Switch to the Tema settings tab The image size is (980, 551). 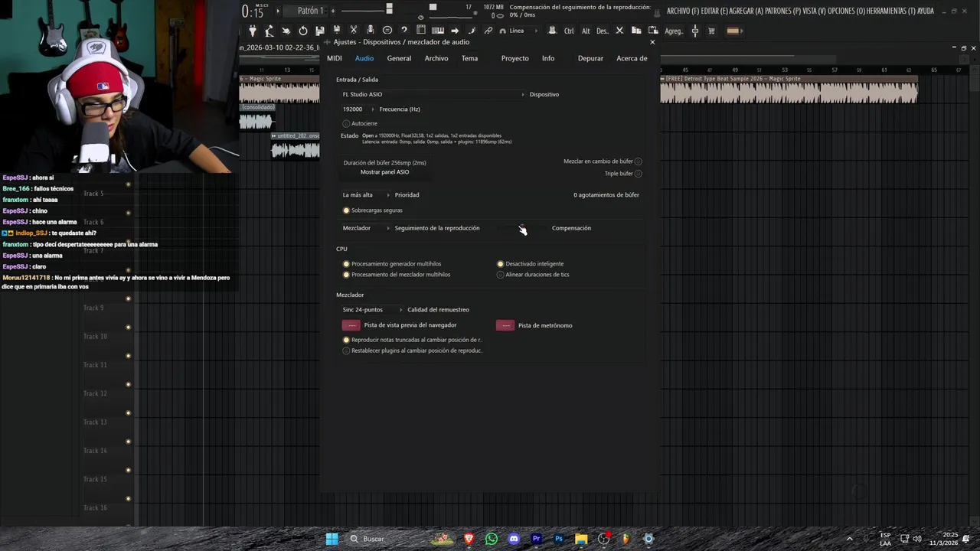click(x=469, y=58)
